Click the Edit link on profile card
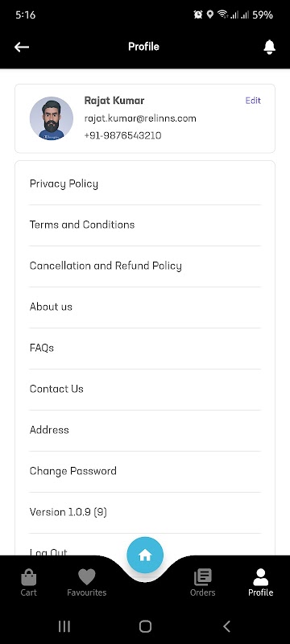290x644 pixels. (x=253, y=101)
